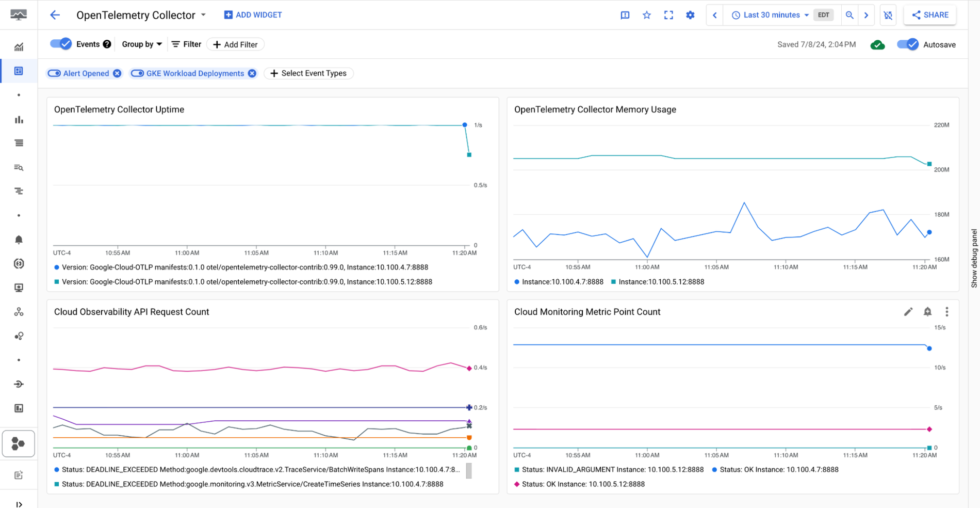980x508 pixels.
Task: Remove the GKE Workload Deployments chip
Action: click(252, 73)
